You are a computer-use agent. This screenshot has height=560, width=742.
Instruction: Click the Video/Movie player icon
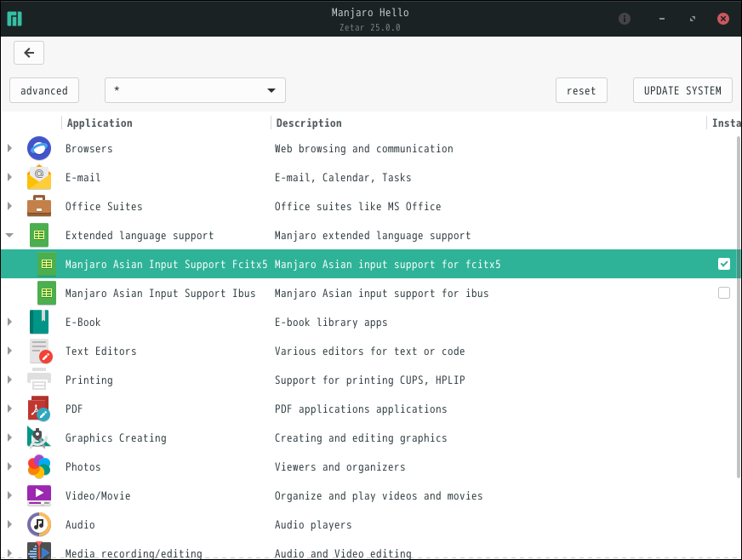point(39,495)
